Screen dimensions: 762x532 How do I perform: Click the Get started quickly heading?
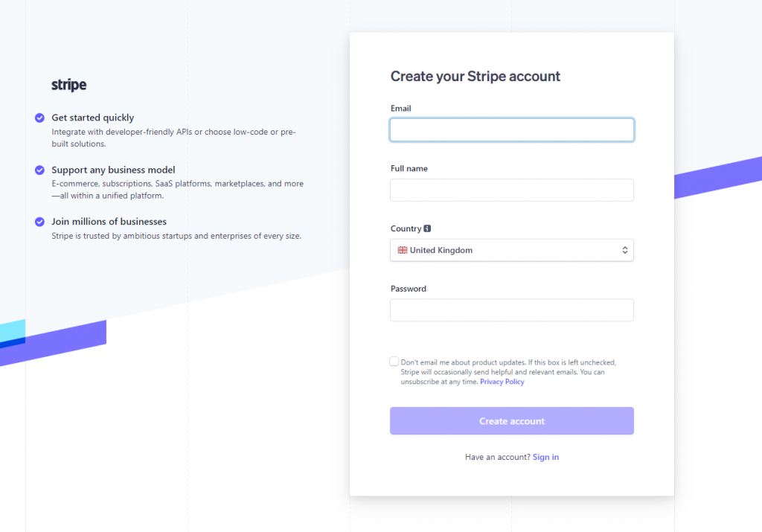tap(93, 118)
